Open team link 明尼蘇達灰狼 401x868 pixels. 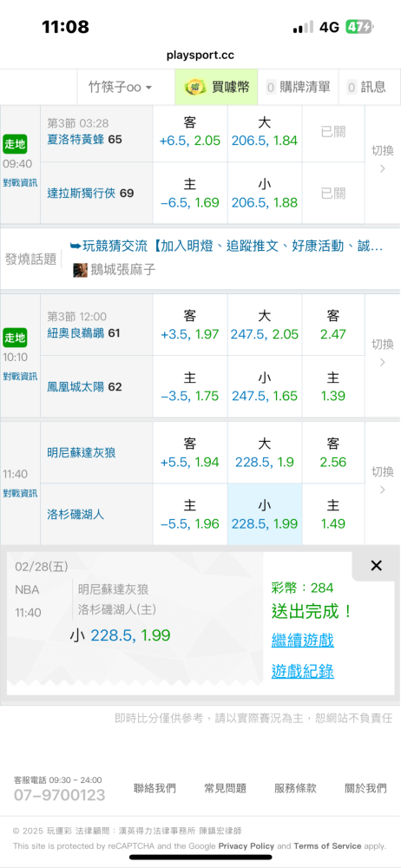[x=82, y=453]
